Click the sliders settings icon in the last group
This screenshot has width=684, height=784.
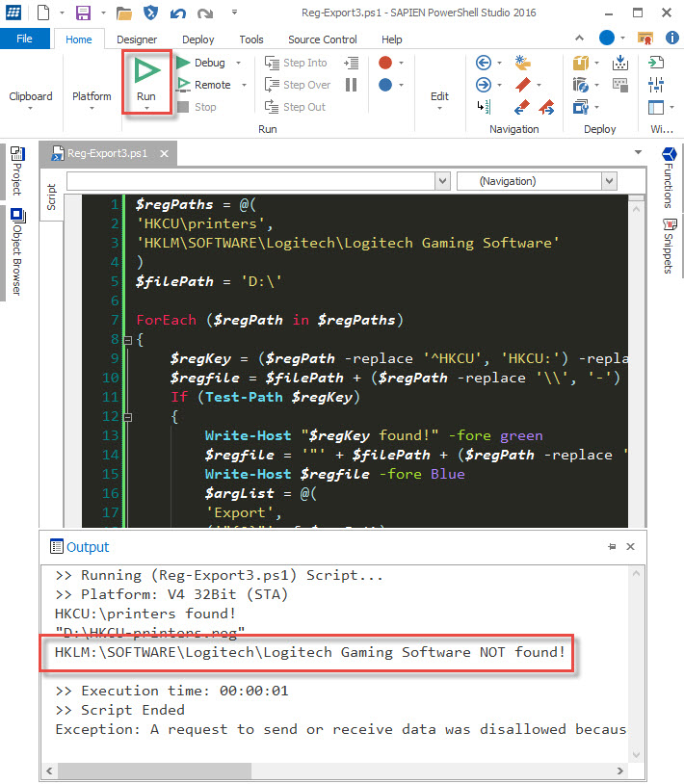click(x=655, y=85)
